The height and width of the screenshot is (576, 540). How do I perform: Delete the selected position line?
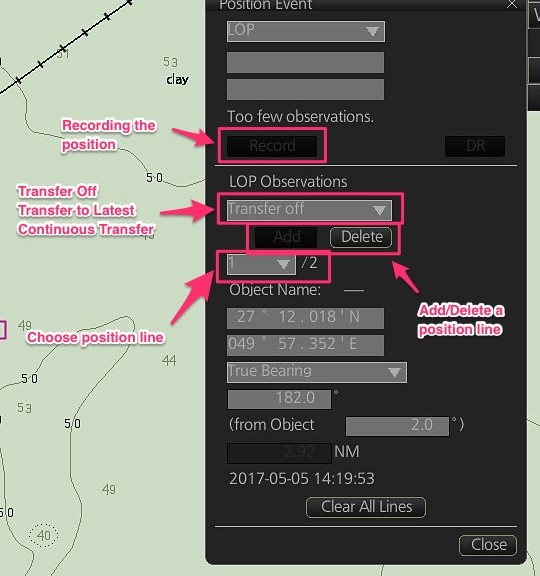[361, 237]
